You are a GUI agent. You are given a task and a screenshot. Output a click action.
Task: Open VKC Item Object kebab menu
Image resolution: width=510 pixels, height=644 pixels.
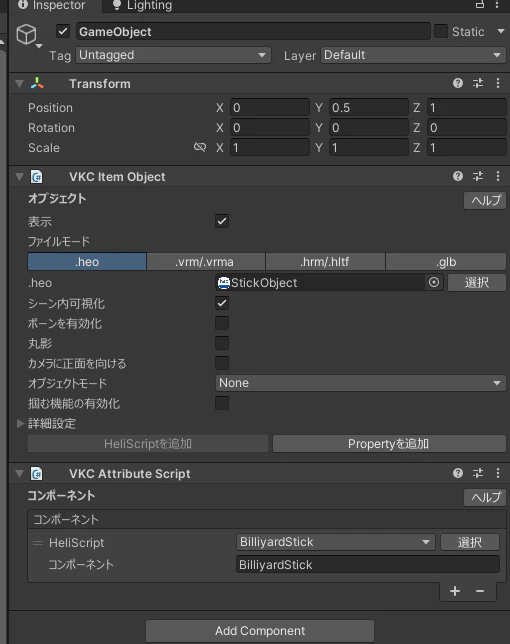coord(498,177)
